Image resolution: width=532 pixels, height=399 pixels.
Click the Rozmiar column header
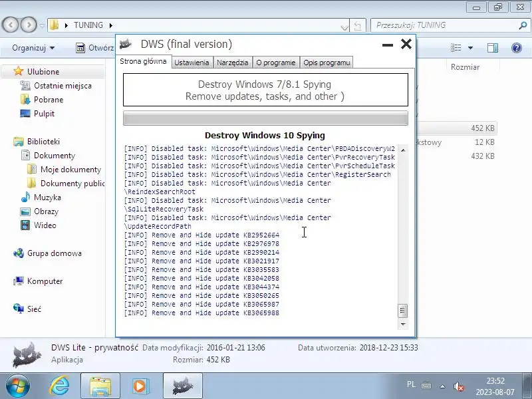click(465, 67)
